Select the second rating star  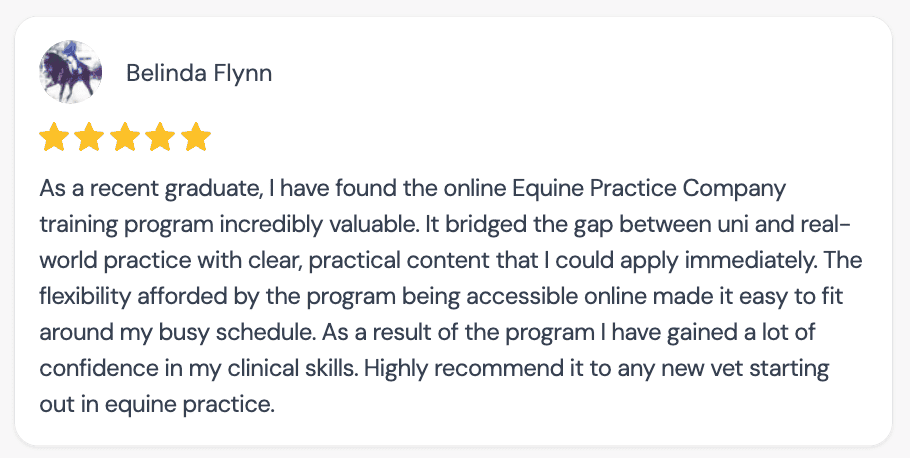(x=90, y=137)
